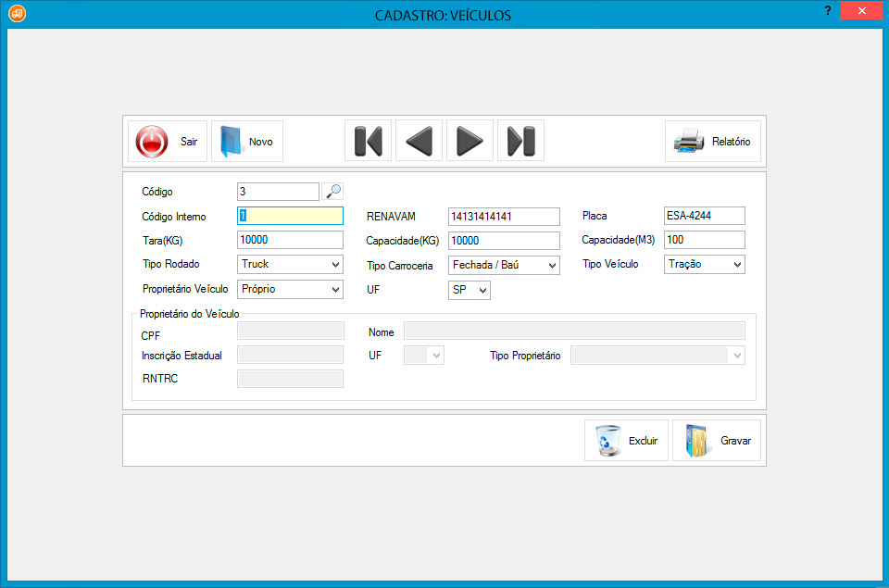This screenshot has height=588, width=889.
Task: Click the RNTRC field
Action: tap(290, 379)
